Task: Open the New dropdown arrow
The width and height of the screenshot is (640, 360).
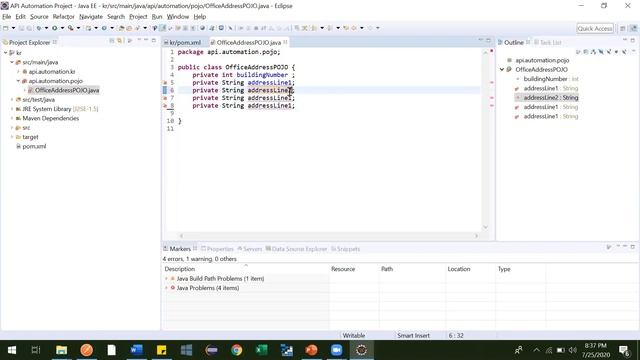Action: pyautogui.click(x=13, y=28)
